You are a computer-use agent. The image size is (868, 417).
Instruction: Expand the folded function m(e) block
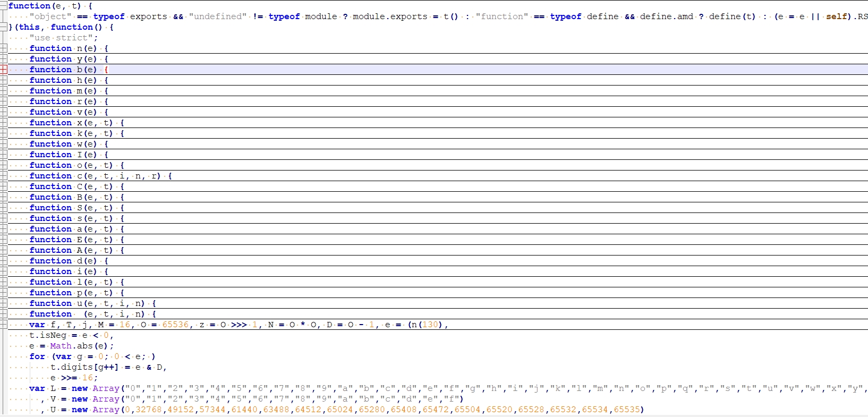[4, 91]
